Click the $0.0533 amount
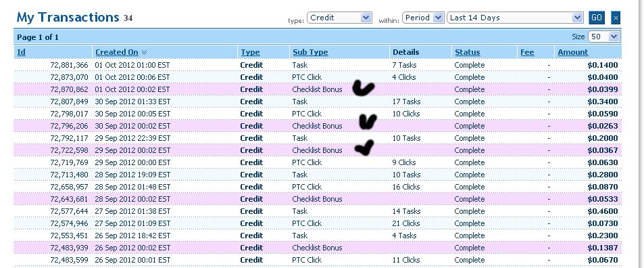The height and width of the screenshot is (268, 644). pyautogui.click(x=603, y=199)
